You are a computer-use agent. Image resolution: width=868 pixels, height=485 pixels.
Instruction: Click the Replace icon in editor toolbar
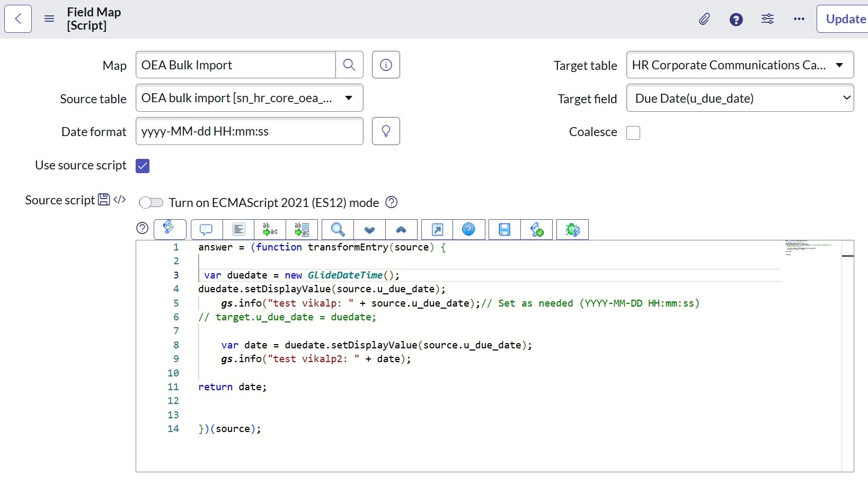270,230
